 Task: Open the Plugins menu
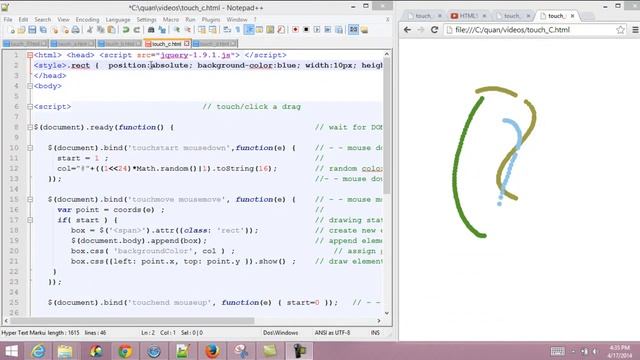click(x=211, y=20)
